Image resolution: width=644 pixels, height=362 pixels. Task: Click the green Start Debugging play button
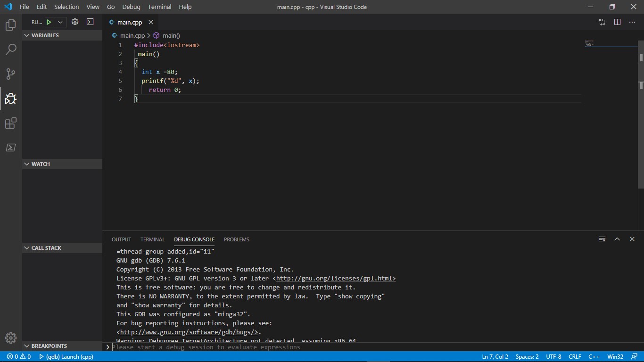(49, 22)
